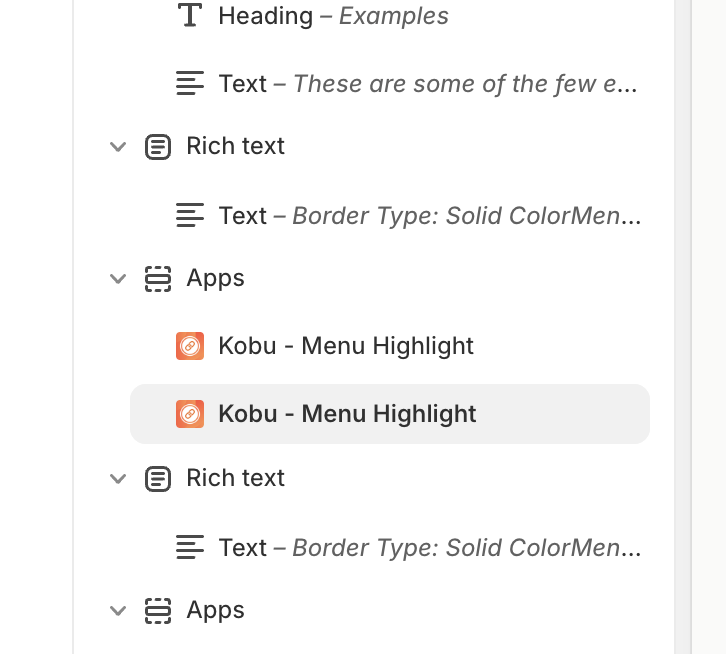Click the last Apps section icon at the bottom
The width and height of the screenshot is (726, 654).
point(158,610)
